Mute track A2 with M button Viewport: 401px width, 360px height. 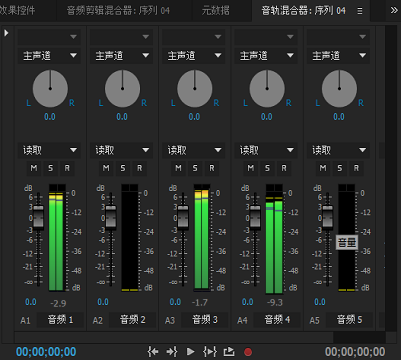pyautogui.click(x=106, y=168)
